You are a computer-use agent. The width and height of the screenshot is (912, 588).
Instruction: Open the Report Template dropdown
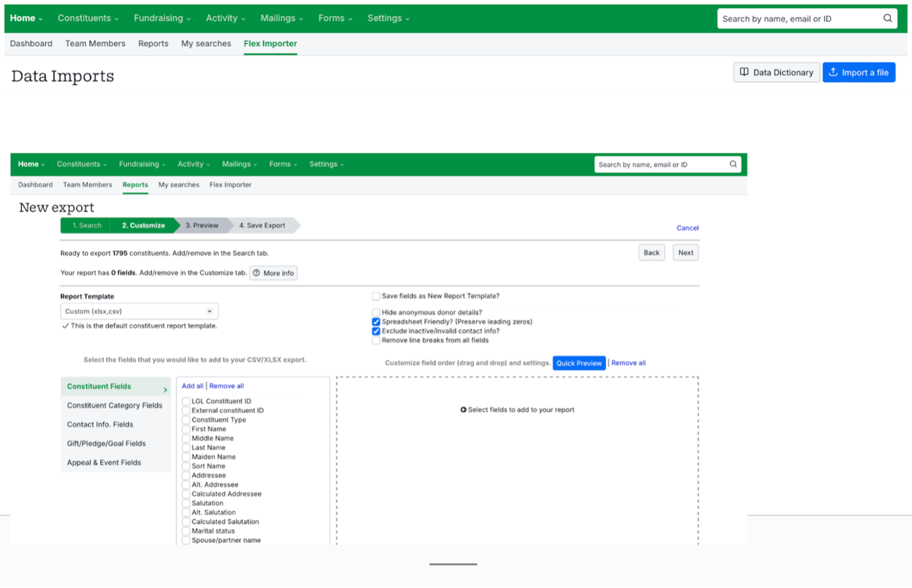tap(139, 311)
